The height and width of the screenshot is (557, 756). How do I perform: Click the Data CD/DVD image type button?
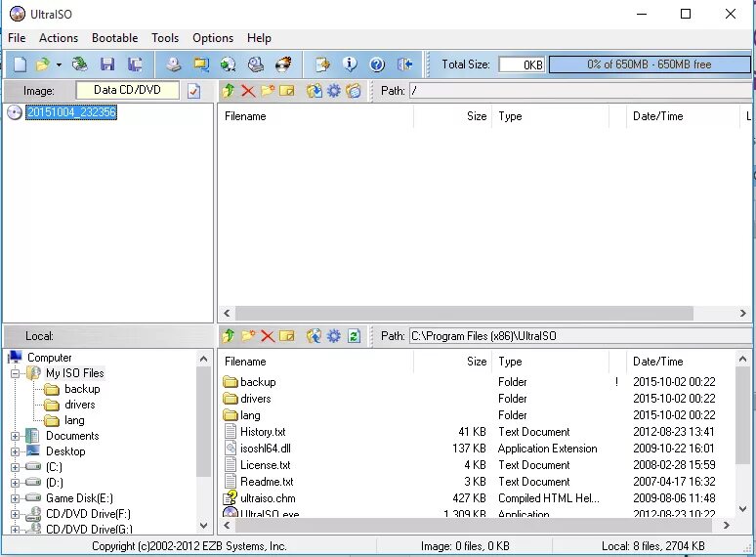tap(127, 90)
